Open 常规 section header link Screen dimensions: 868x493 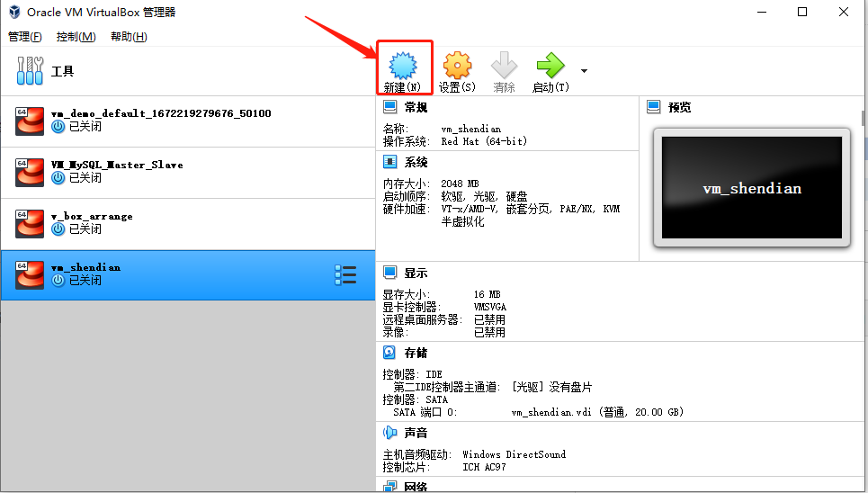click(416, 107)
